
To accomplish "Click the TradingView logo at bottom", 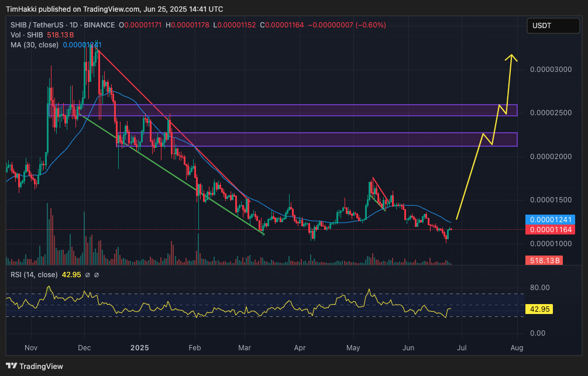I will click(x=35, y=366).
